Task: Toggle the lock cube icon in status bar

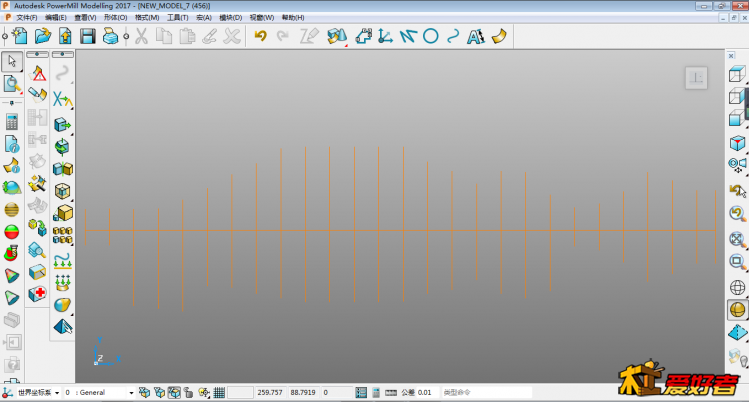Action: point(189,392)
